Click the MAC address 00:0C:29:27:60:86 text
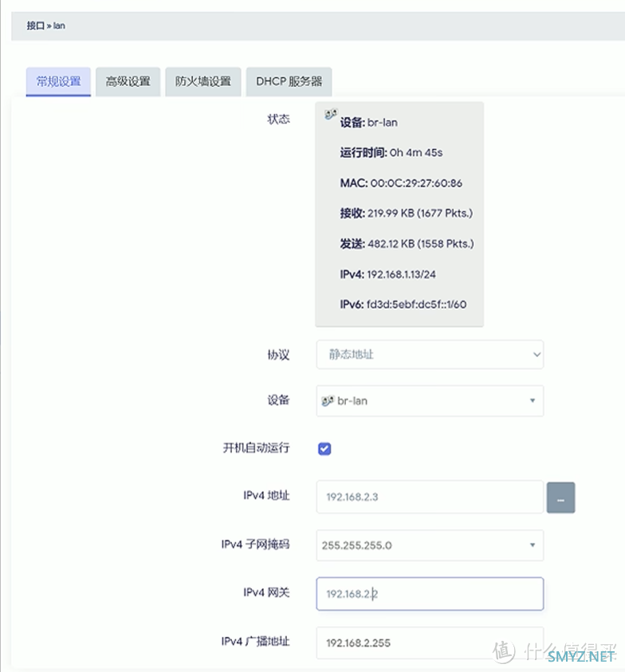 pyautogui.click(x=401, y=183)
